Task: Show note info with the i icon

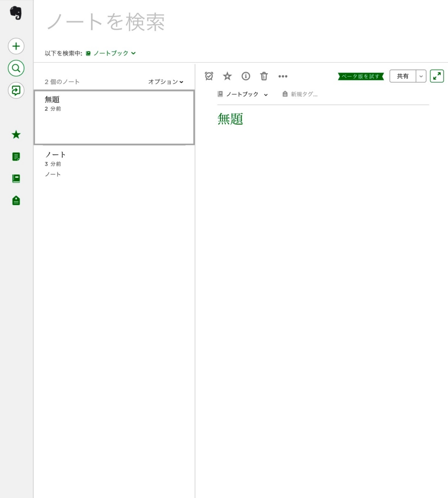Action: pyautogui.click(x=246, y=76)
